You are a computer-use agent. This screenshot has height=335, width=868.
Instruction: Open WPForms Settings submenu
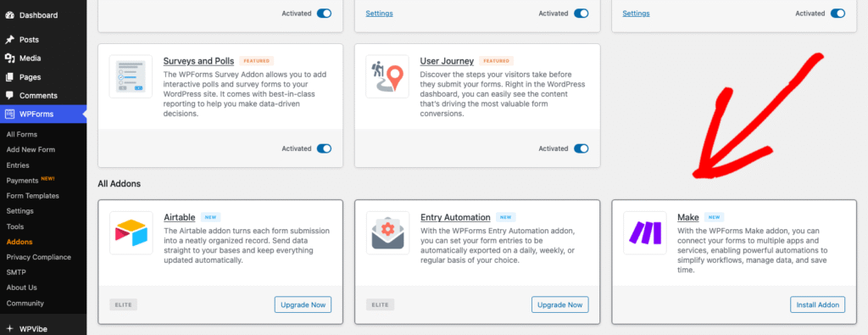tap(20, 211)
